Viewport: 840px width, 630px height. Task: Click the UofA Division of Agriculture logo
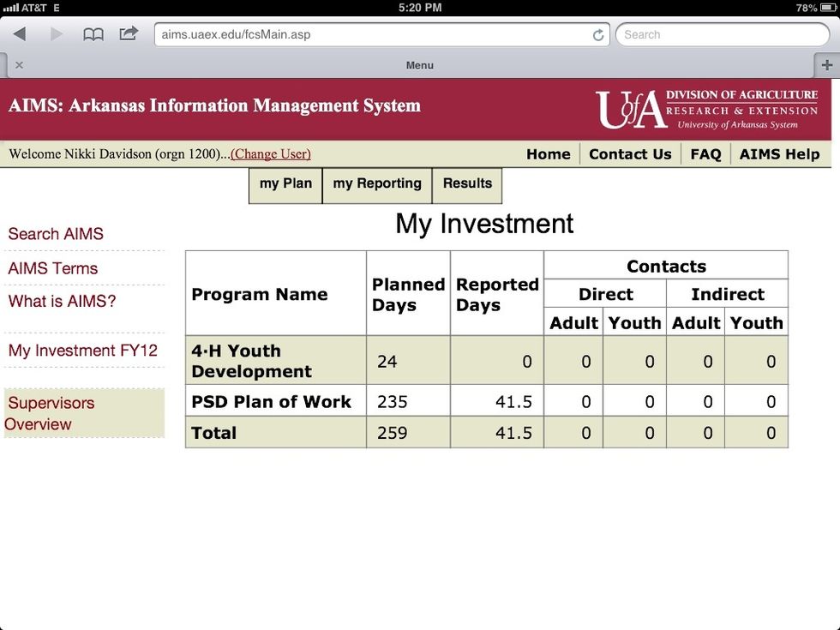(706, 110)
